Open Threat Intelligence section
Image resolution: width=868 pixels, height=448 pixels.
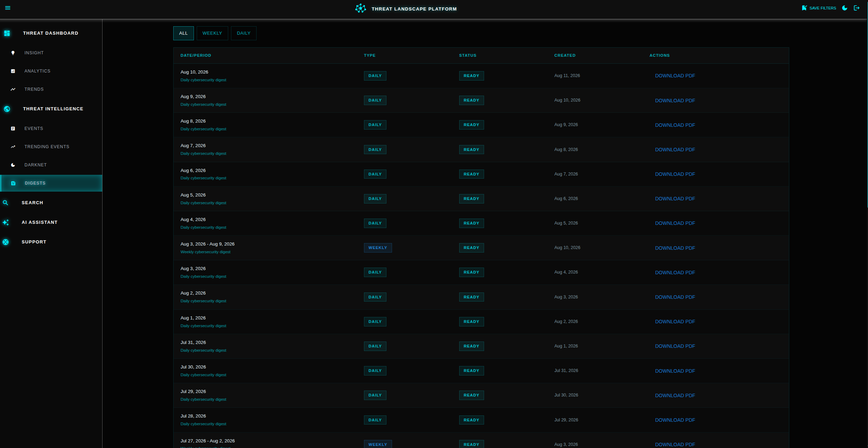point(53,109)
